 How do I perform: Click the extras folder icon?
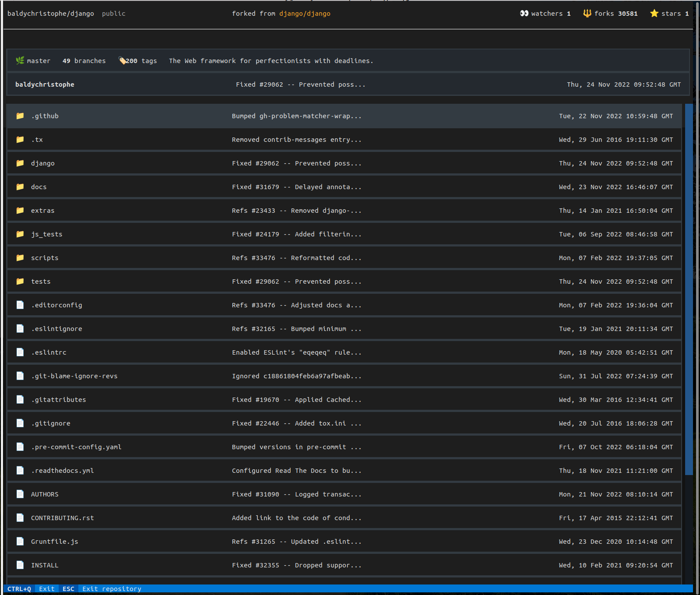coord(20,211)
